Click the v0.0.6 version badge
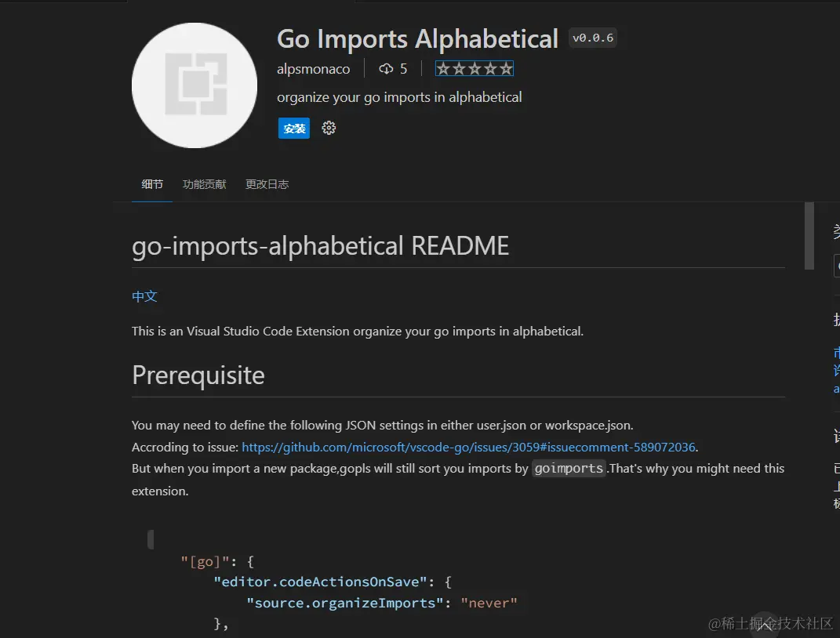 593,38
